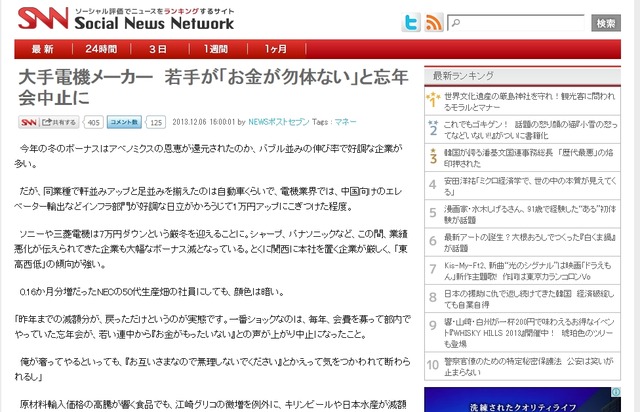The height and width of the screenshot is (412, 640).
Task: Open the 洗練されたクオリティライフ ad banner
Action: point(522,400)
